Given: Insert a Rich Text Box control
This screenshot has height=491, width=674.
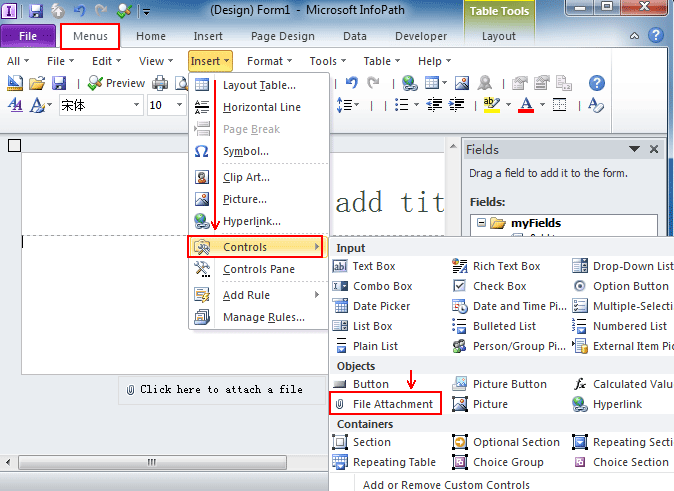Looking at the screenshot, I should 496,266.
